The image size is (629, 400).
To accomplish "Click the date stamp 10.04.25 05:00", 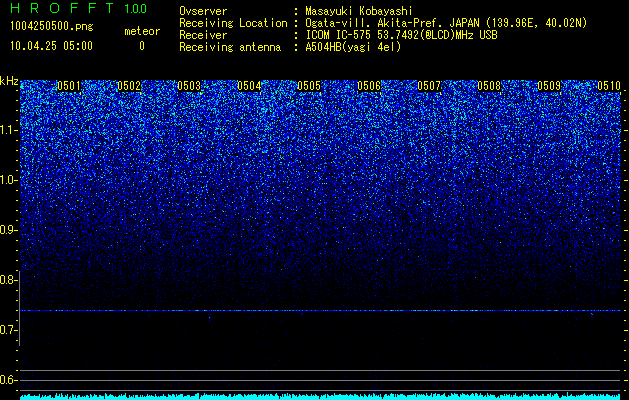I will [51, 46].
